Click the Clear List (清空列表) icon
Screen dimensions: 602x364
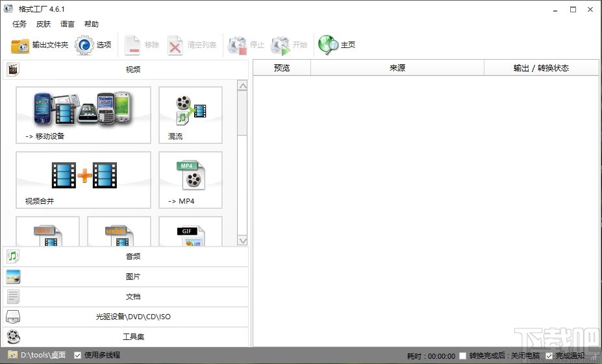(x=175, y=45)
